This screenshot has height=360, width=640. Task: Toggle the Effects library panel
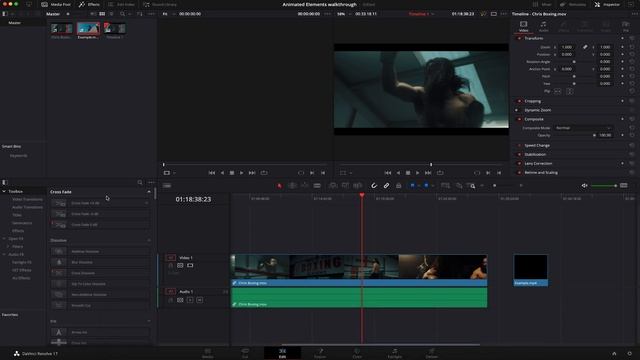coord(89,4)
